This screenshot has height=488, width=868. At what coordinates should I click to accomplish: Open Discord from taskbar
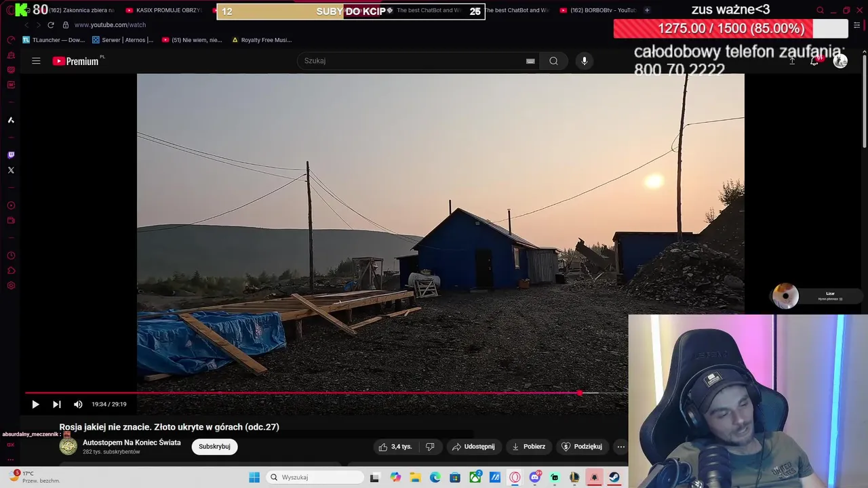coord(534,477)
